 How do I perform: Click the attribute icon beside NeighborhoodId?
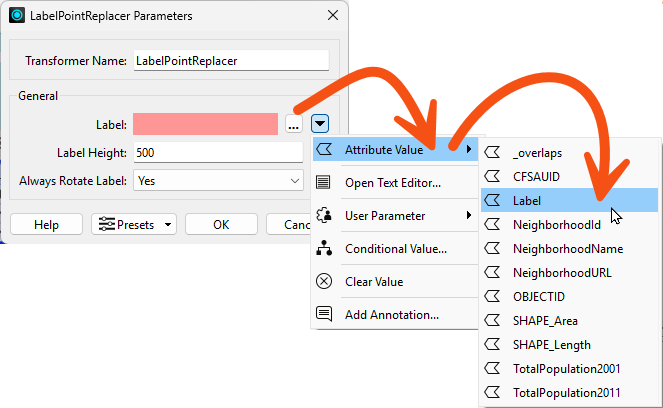click(493, 224)
